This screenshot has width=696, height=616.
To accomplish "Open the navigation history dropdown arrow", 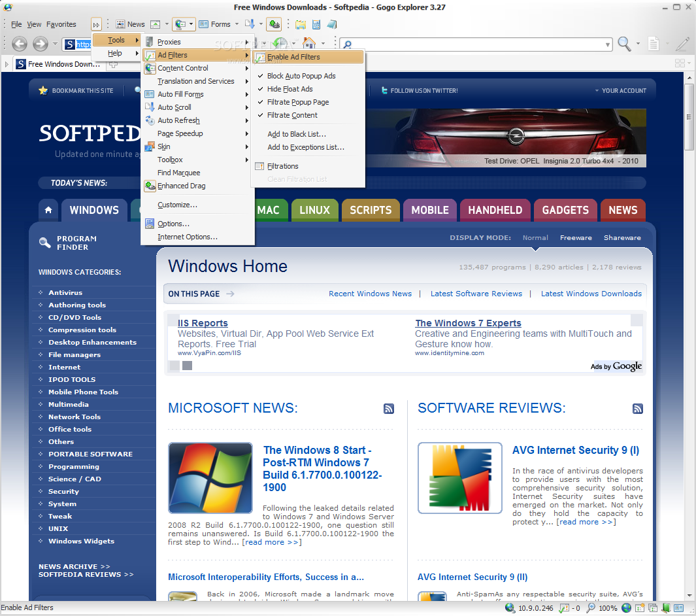I will tap(55, 44).
